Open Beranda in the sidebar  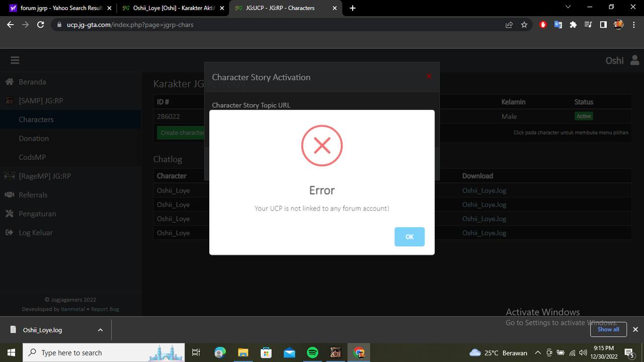32,82
